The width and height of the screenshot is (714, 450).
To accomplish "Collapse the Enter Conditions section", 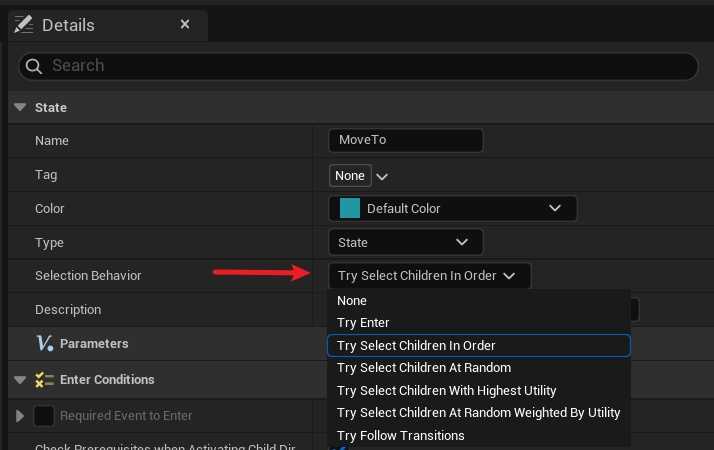I will click(x=20, y=380).
